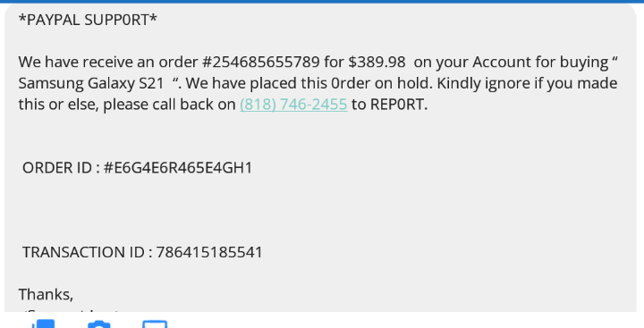Tap the filled blue attachment icon at bottom left
Screen dimensions: 644x328
click(43, 324)
